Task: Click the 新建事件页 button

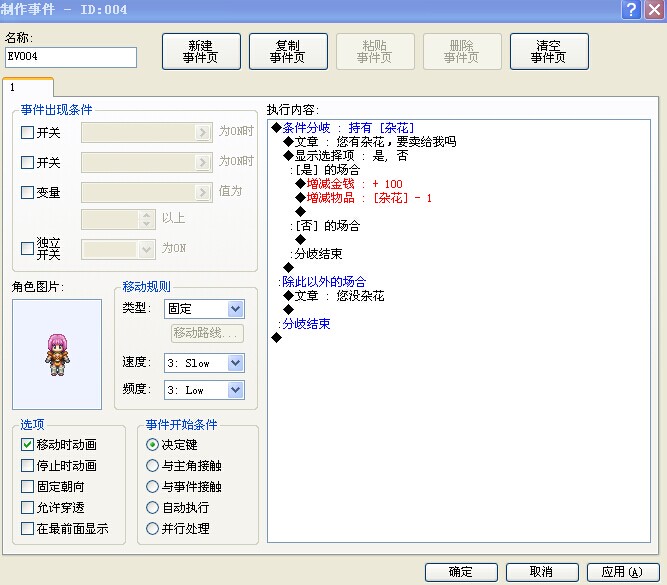Action: (201, 51)
